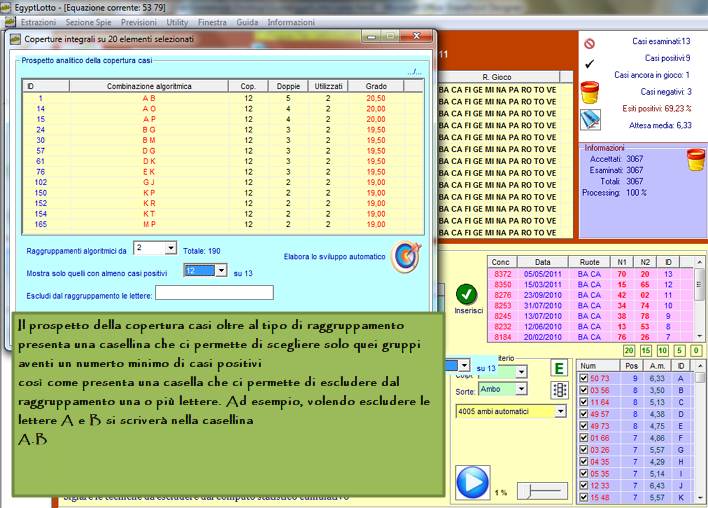Select row ID 165 combination M P
This screenshot has height=508, width=708.
pyautogui.click(x=223, y=224)
